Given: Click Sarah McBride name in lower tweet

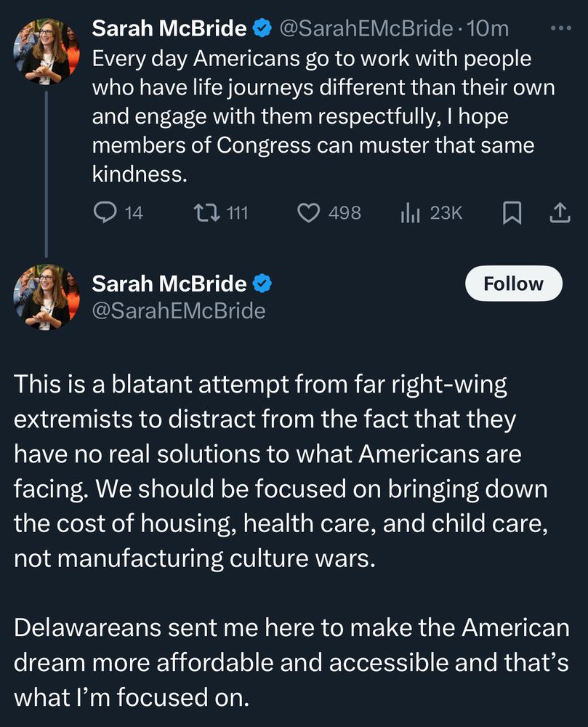Looking at the screenshot, I should pos(169,283).
